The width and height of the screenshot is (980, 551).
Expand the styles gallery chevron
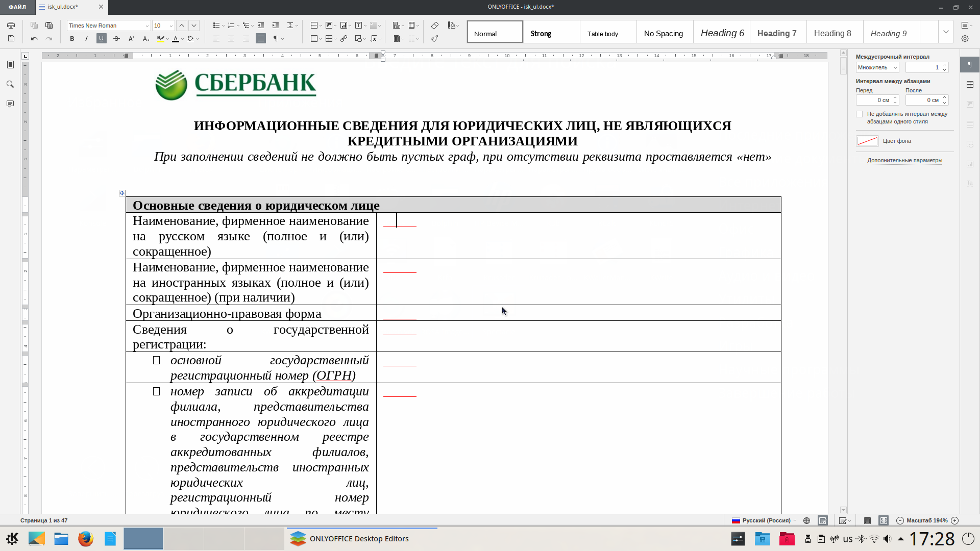[946, 32]
